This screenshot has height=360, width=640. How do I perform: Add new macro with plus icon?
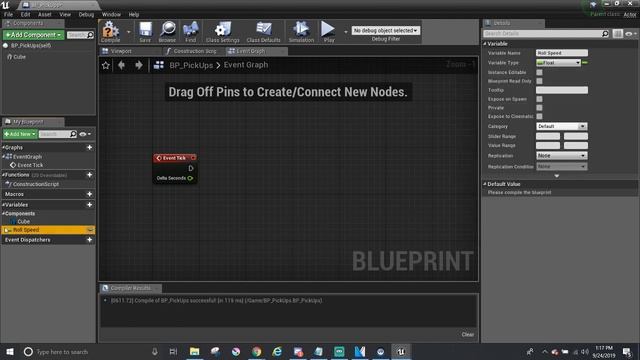pos(89,194)
